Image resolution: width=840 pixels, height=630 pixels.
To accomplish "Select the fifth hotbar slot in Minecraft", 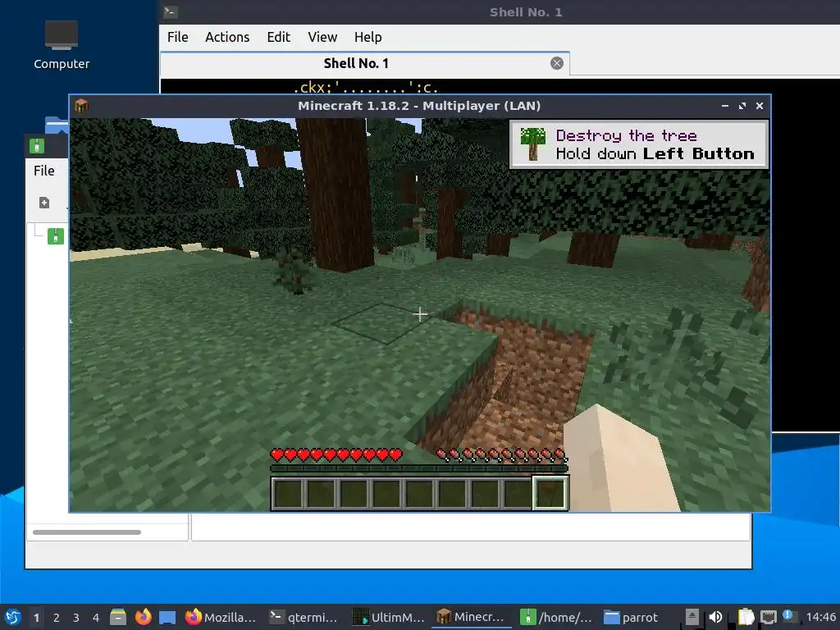I will pyautogui.click(x=419, y=493).
